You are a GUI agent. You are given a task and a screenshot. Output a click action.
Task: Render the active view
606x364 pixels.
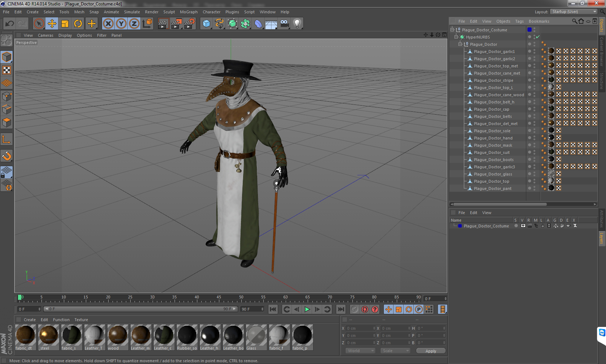(x=163, y=24)
